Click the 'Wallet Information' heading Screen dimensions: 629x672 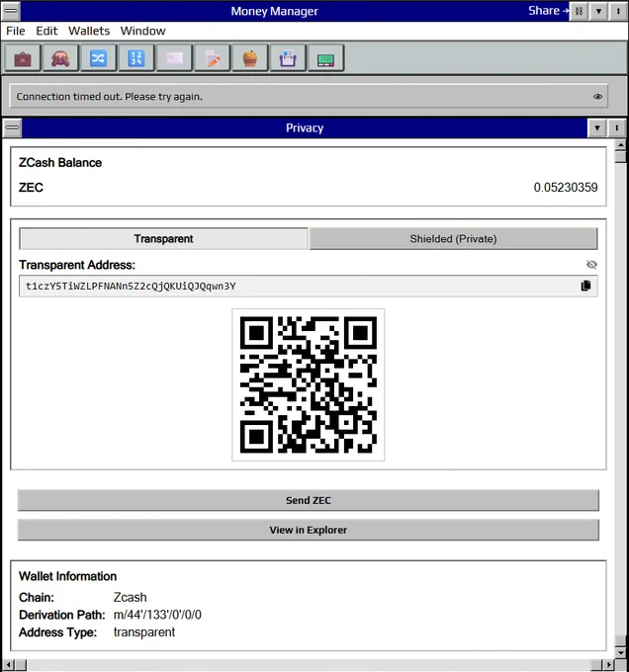tap(67, 576)
